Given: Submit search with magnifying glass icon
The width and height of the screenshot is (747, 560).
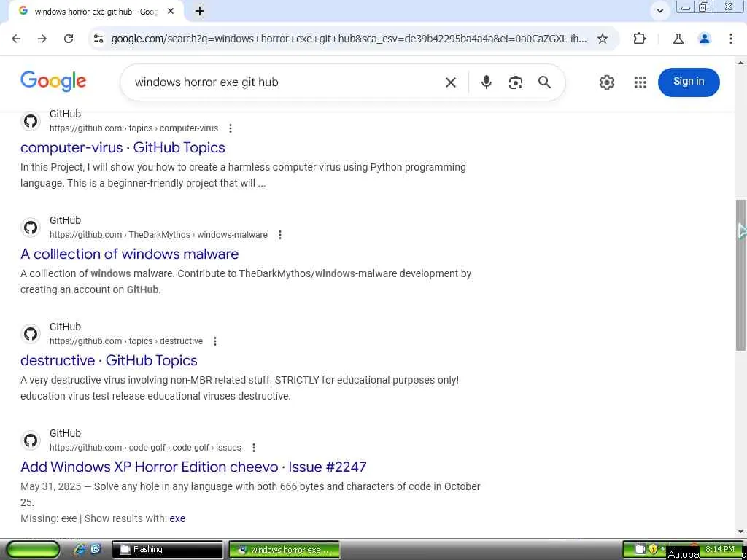Looking at the screenshot, I should (544, 82).
